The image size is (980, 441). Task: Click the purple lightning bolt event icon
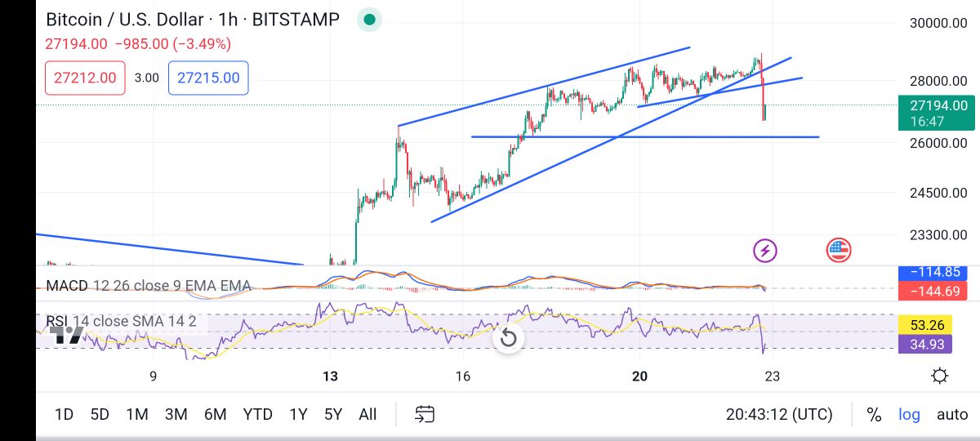(x=764, y=250)
